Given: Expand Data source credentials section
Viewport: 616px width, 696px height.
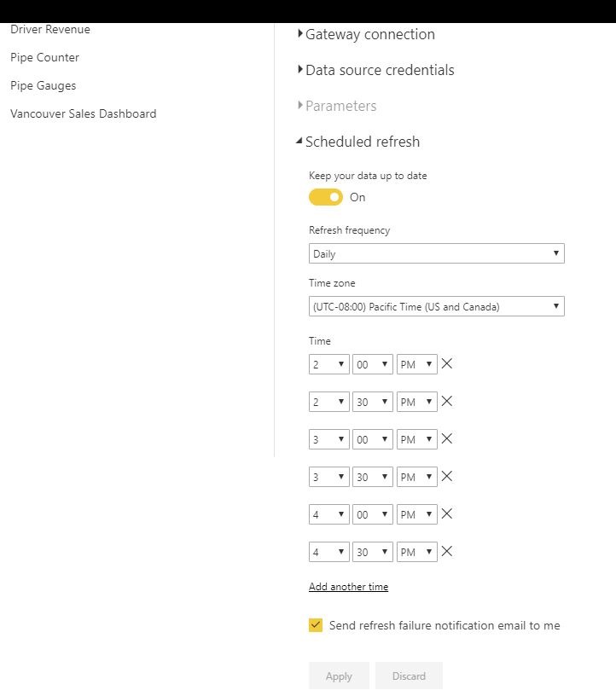Looking at the screenshot, I should 376,70.
